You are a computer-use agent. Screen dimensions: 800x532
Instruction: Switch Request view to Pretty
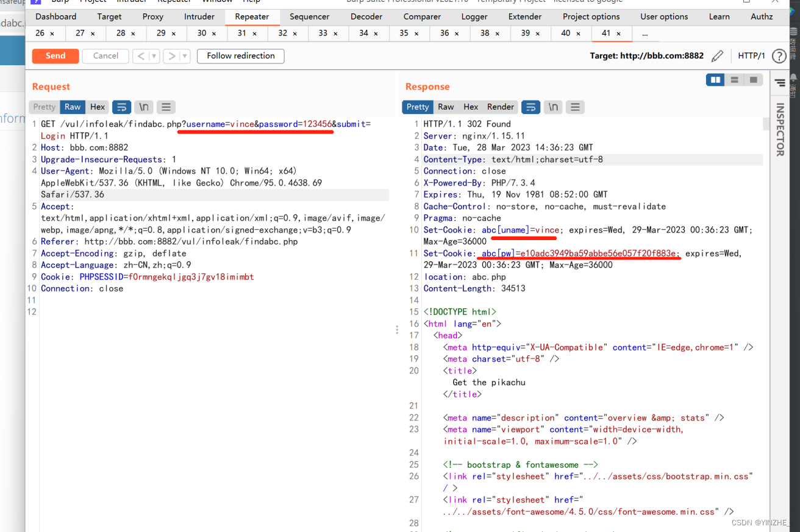point(45,107)
